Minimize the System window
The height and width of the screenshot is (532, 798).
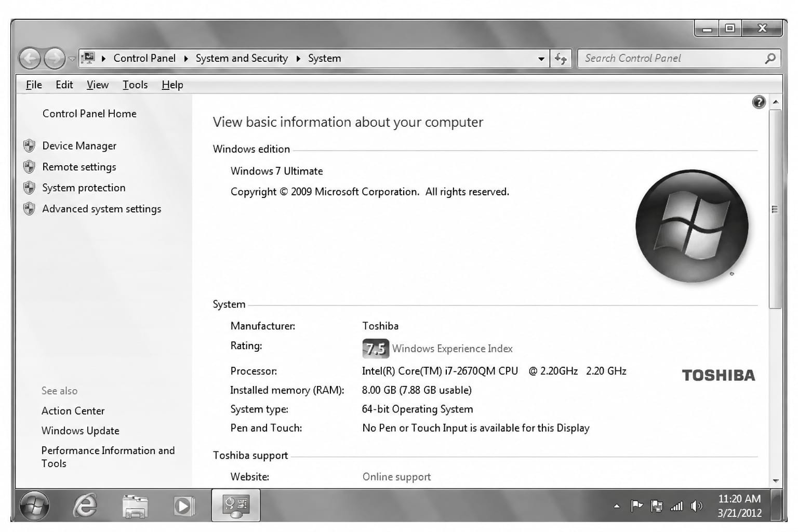(707, 29)
